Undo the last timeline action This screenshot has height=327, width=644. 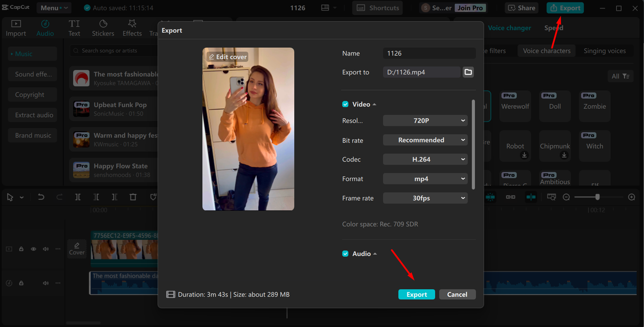[x=41, y=197]
